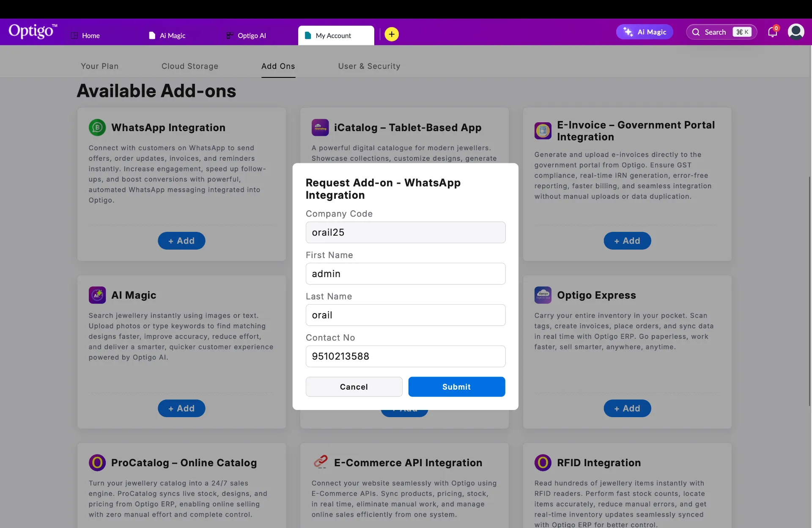Click the Optigo Express icon
This screenshot has width=812, height=528.
(x=543, y=295)
